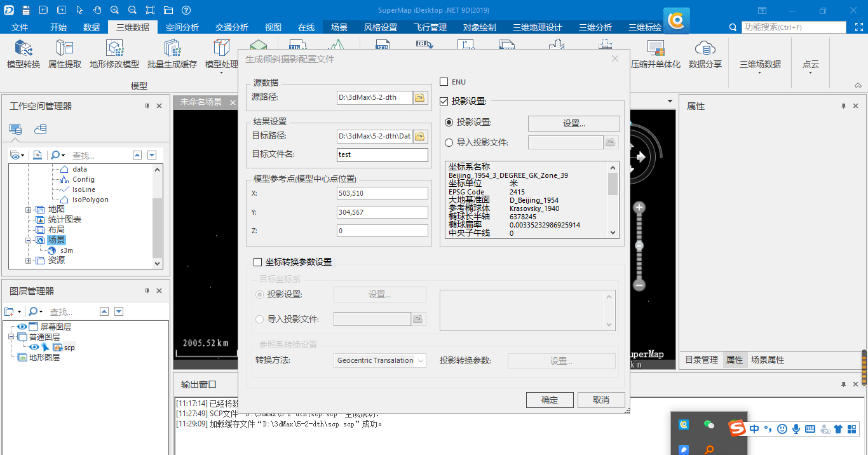Click the 功能搜索 search box
The width and height of the screenshot is (868, 455).
pyautogui.click(x=794, y=27)
